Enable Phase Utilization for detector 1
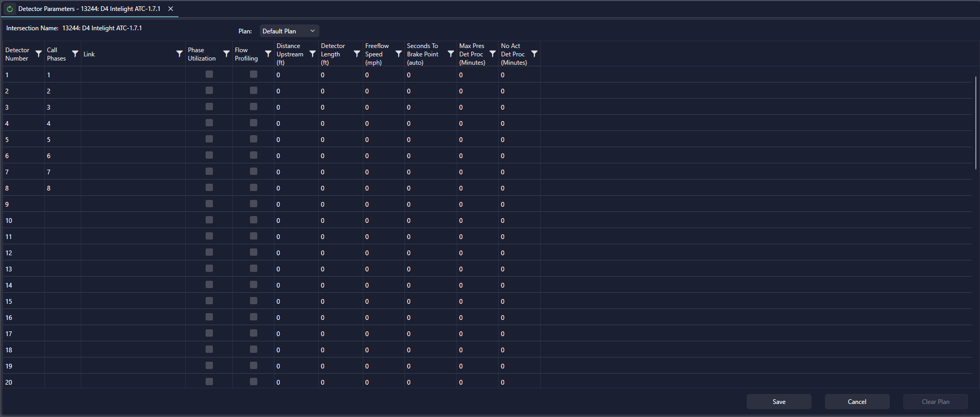Image resolution: width=980 pixels, height=417 pixels. pos(209,75)
